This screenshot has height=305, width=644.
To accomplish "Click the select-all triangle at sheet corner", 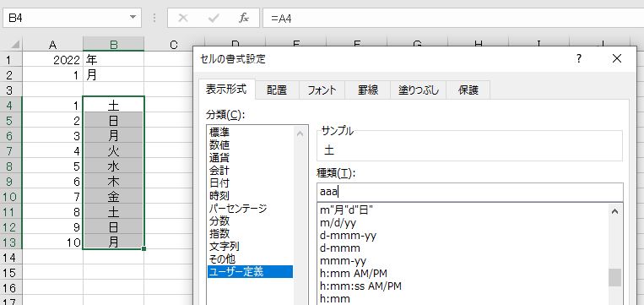I will [15, 44].
